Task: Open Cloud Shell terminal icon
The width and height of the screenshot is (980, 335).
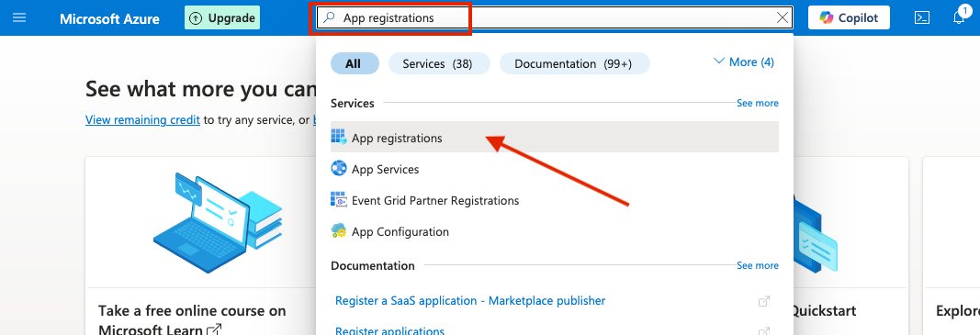Action: point(922,17)
